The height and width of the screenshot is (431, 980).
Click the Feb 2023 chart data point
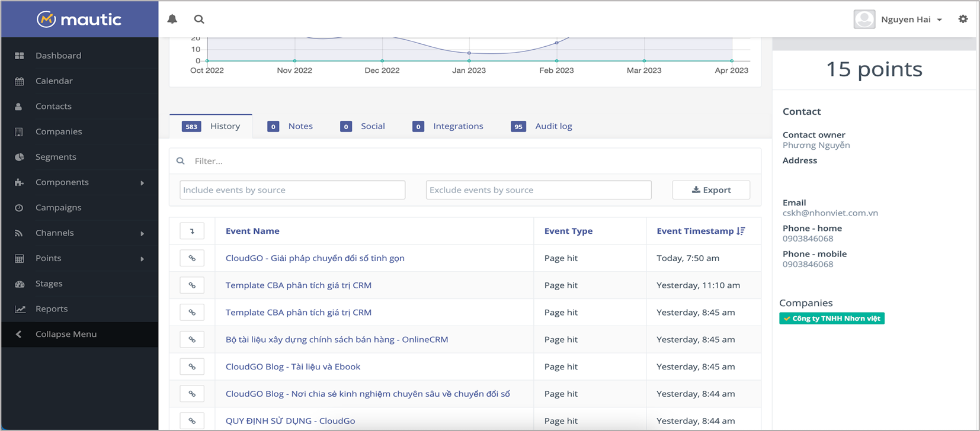[x=556, y=43]
